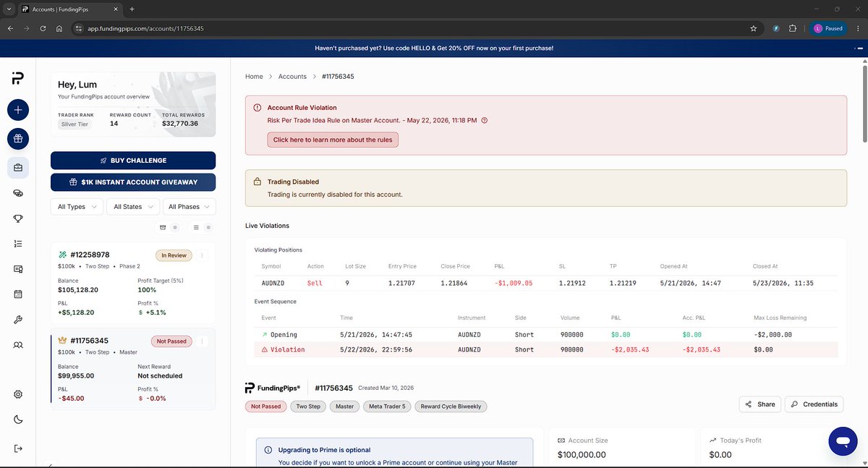Click the BUY CHALLENGE button

(x=133, y=161)
